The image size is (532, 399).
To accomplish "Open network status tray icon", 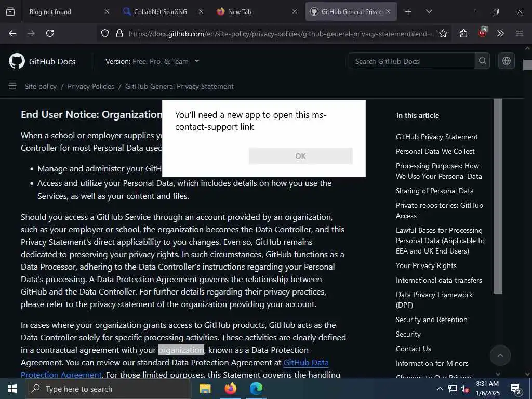I will click(453, 389).
